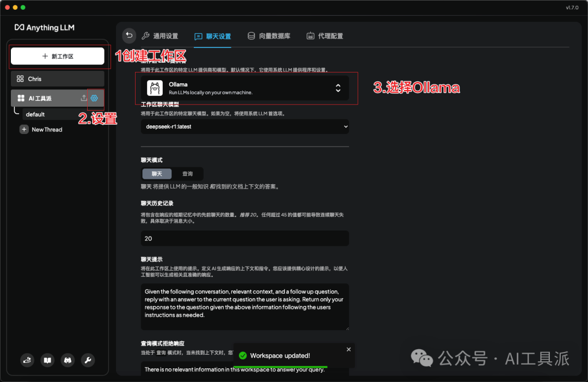
Task: Click the database icon of 向量数据库
Action: coord(251,36)
